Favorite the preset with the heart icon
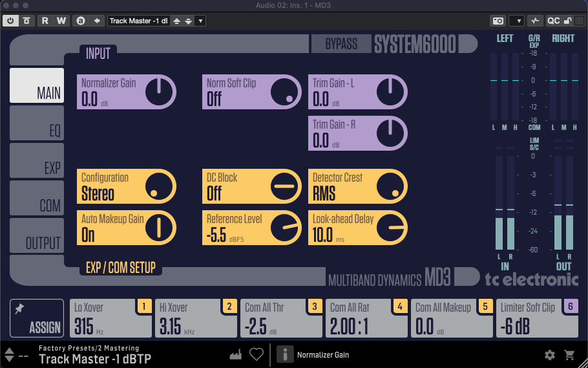Viewport: 588px width, 368px height. pos(257,354)
